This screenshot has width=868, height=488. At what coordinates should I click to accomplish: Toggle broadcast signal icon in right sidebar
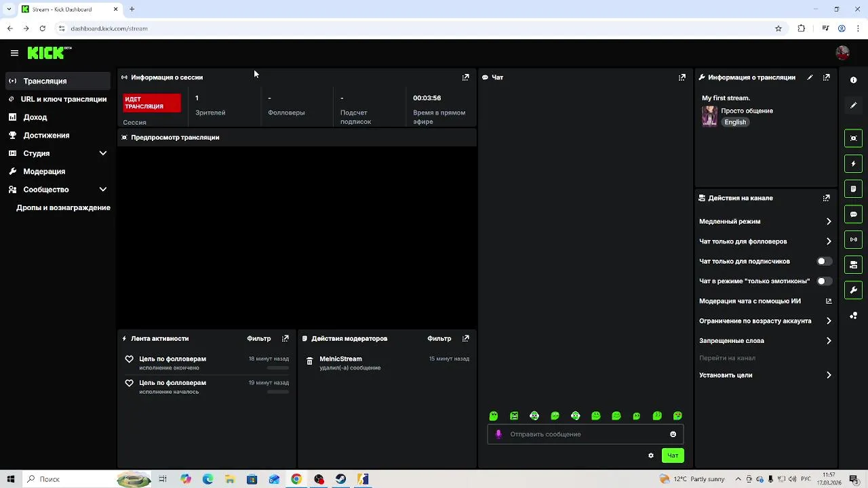pyautogui.click(x=853, y=239)
